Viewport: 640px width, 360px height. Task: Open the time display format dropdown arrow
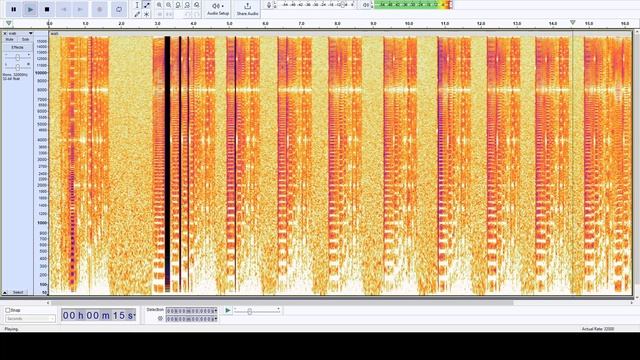[134, 315]
